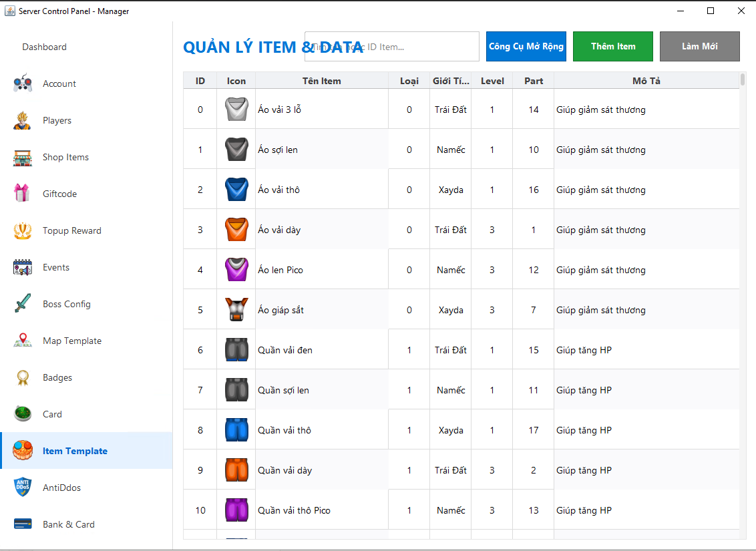Sort by the Tên Item column header
Screen dimensions: 756x551
(x=322, y=81)
